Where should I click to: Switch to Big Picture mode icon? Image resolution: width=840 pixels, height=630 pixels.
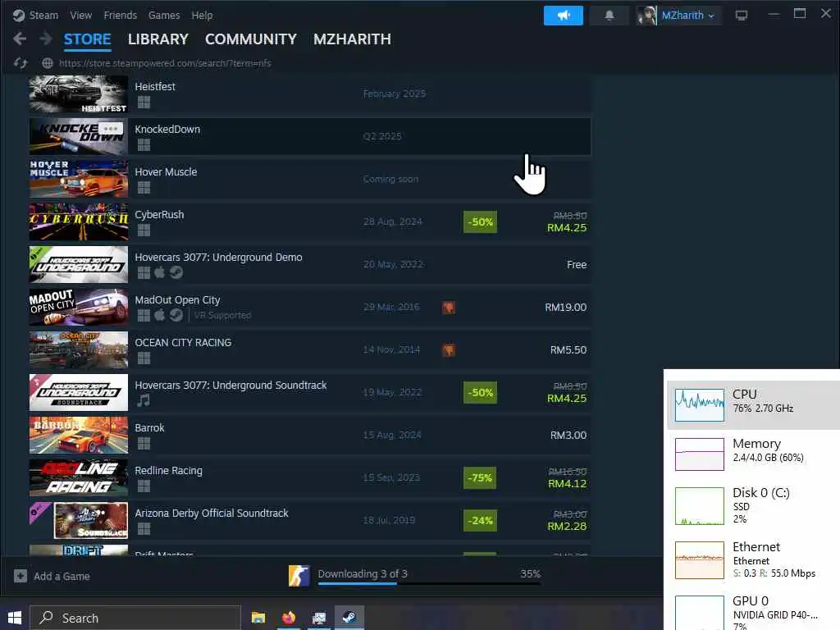(742, 16)
